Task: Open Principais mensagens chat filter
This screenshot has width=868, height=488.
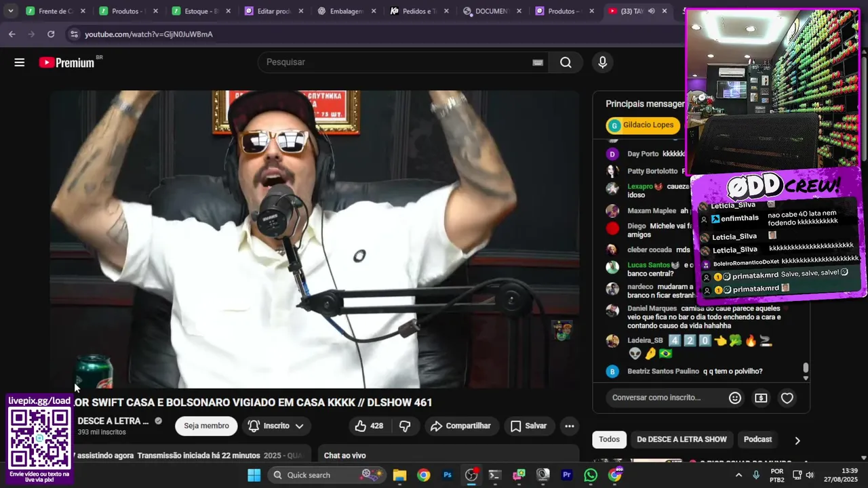Action: (644, 104)
